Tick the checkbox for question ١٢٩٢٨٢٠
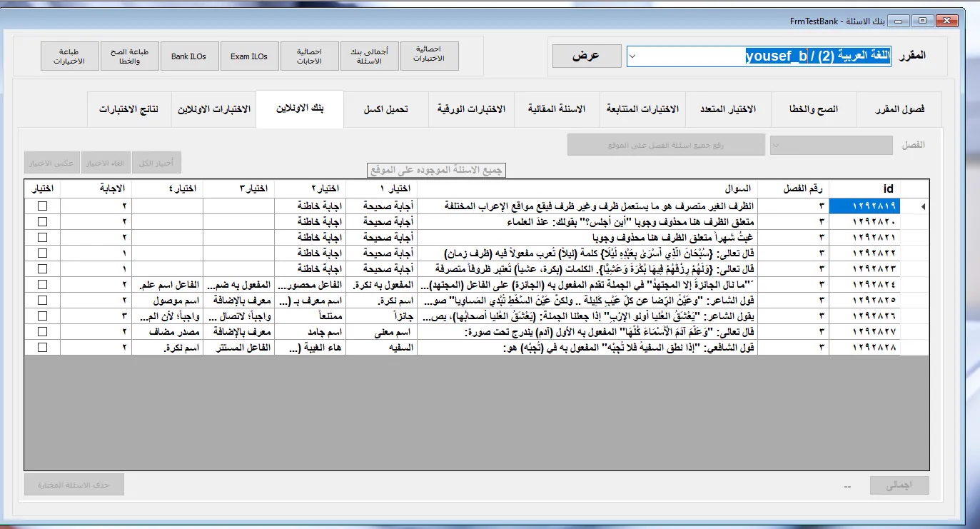Viewport: 980px width, 529px height. 43,221
